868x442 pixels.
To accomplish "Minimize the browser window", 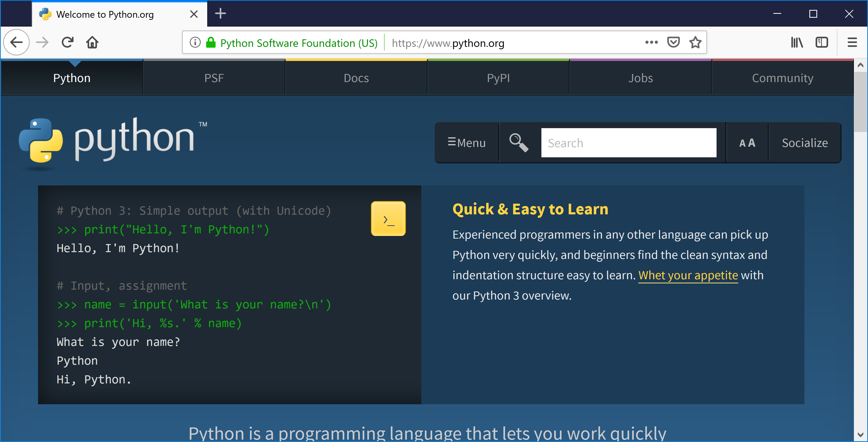I will click(x=777, y=14).
